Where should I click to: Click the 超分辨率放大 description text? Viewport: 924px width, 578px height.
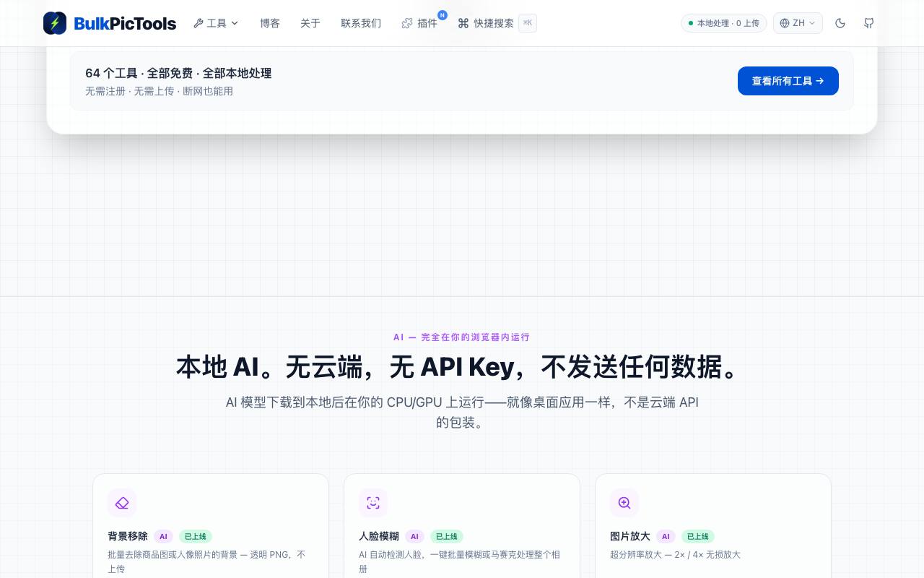point(675,555)
